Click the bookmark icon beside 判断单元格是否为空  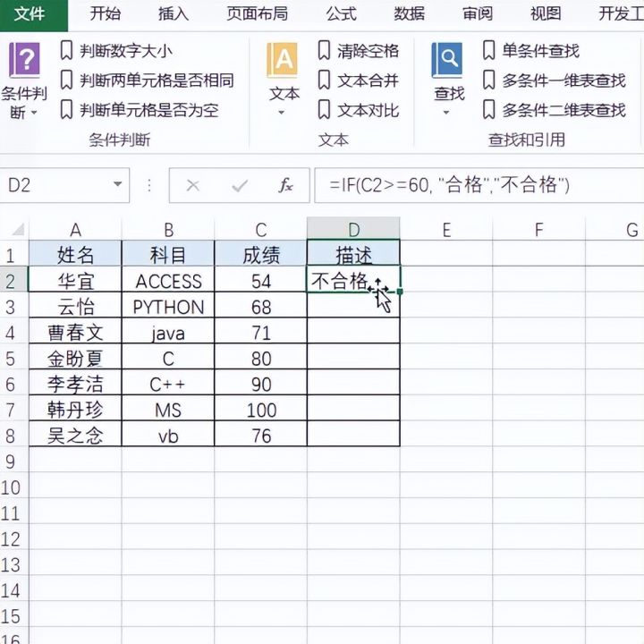tap(66, 110)
